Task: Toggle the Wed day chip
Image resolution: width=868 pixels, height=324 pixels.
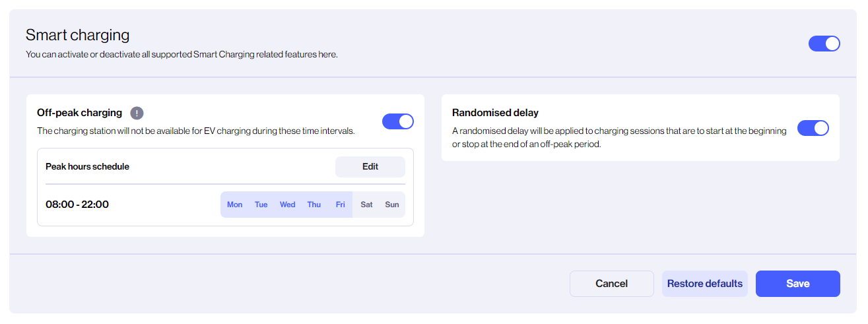Action: point(287,205)
